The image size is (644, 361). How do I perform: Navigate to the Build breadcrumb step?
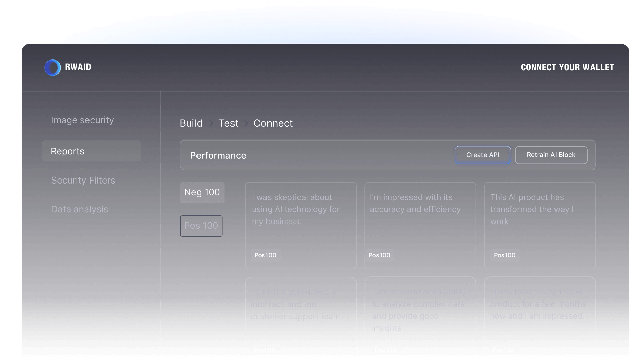click(191, 123)
